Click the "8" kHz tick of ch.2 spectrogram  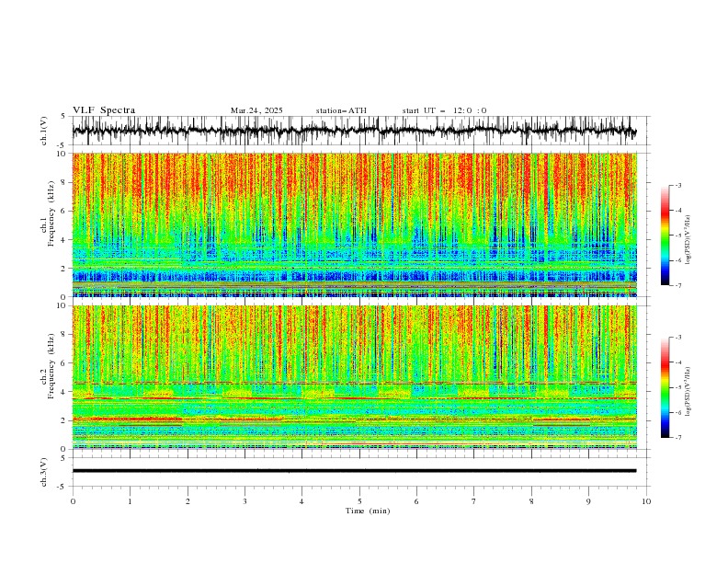coord(63,335)
